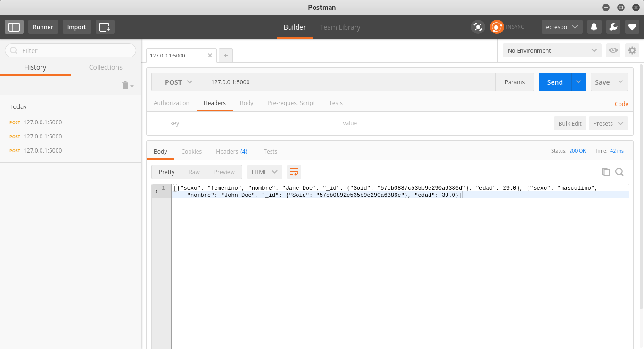The height and width of the screenshot is (349, 644).
Task: Switch response view to Raw
Action: click(194, 172)
